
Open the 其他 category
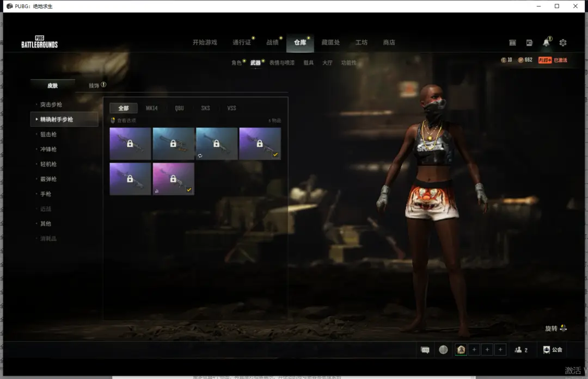pos(46,223)
